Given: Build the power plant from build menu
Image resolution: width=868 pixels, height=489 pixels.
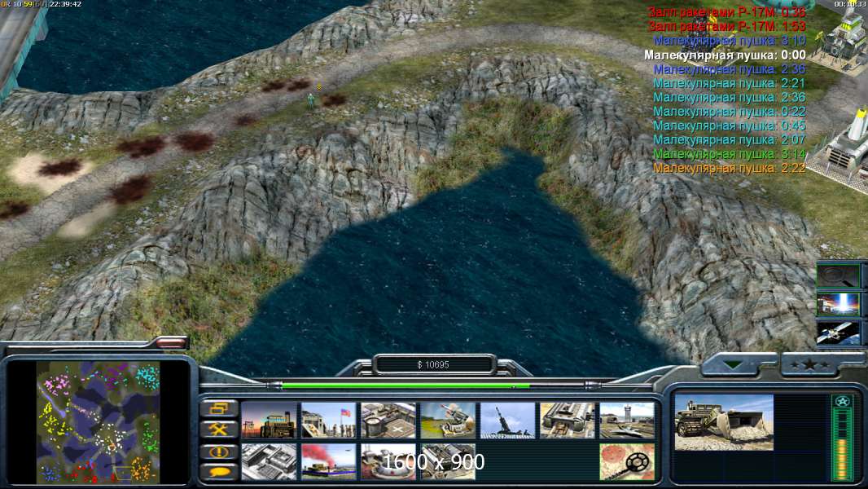Looking at the screenshot, I should [x=269, y=421].
